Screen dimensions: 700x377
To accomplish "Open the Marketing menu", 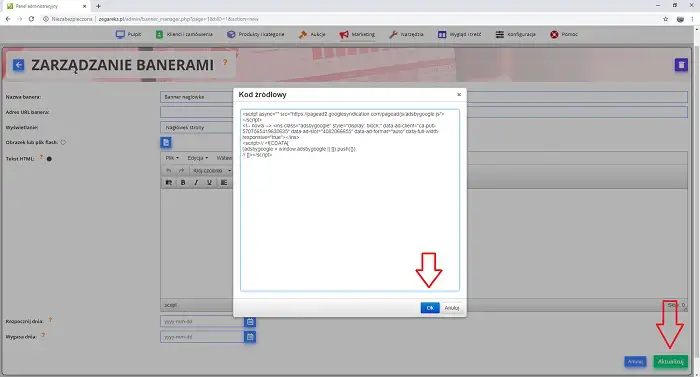I will point(357,34).
